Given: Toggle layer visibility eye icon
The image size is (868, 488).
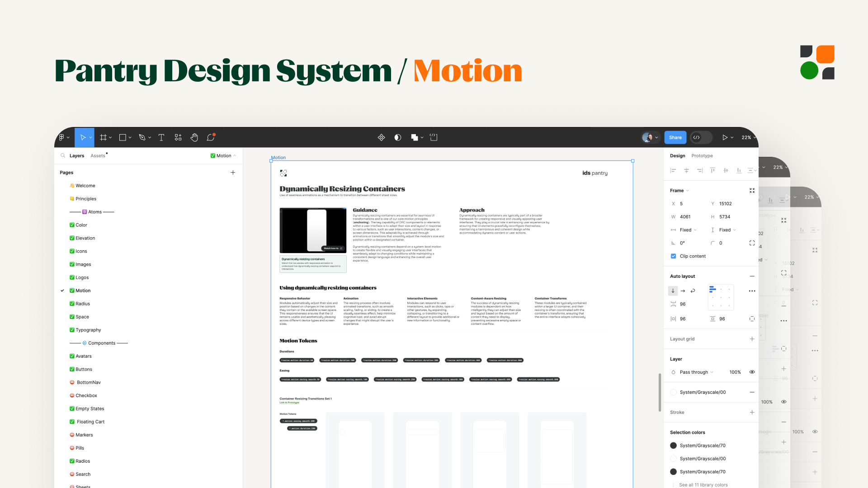Looking at the screenshot, I should pos(752,372).
